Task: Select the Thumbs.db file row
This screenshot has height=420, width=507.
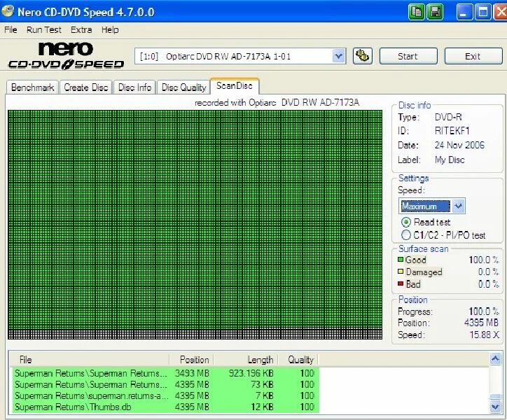Action: click(165, 407)
